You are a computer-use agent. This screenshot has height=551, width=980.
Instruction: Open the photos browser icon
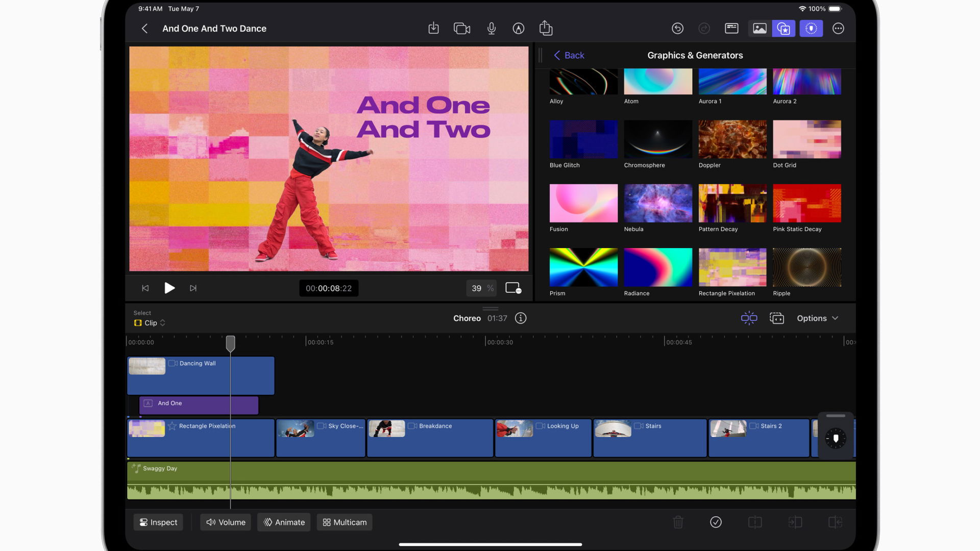[x=759, y=29]
